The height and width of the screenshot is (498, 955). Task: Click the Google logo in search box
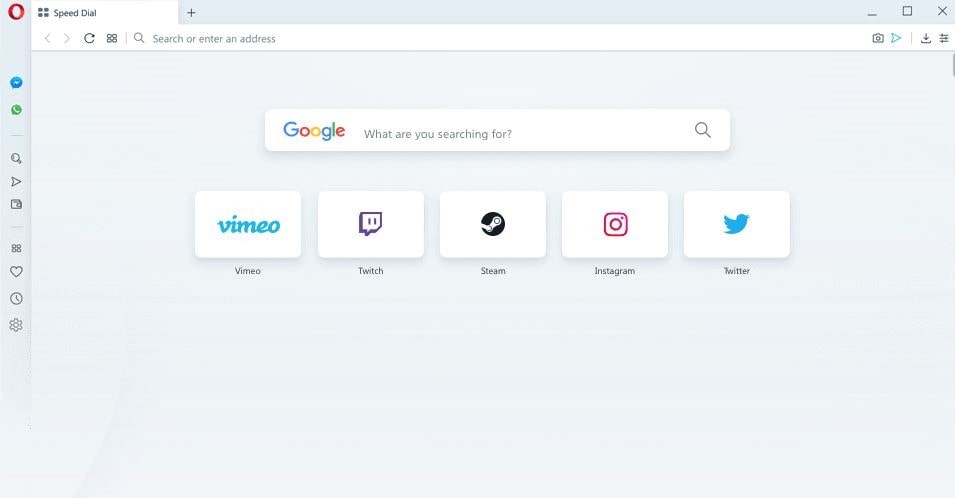click(x=314, y=130)
